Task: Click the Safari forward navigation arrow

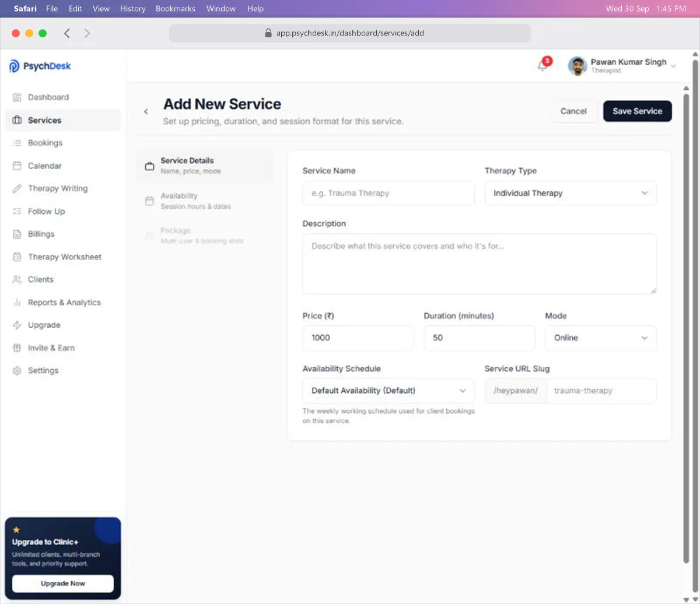Action: click(87, 33)
